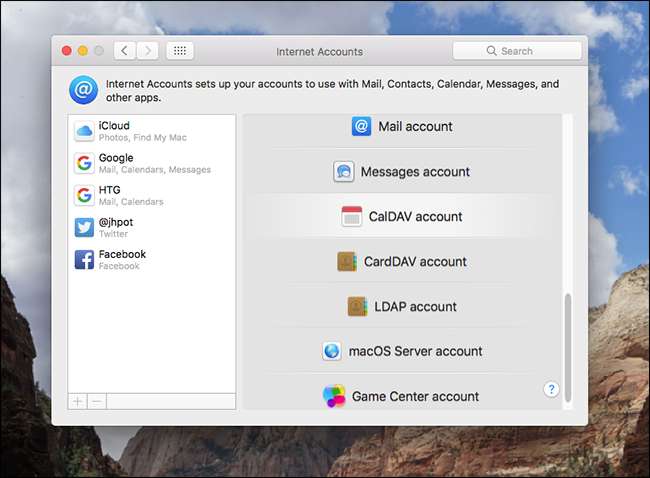
Task: Click the macOS Server globe icon
Action: click(331, 351)
